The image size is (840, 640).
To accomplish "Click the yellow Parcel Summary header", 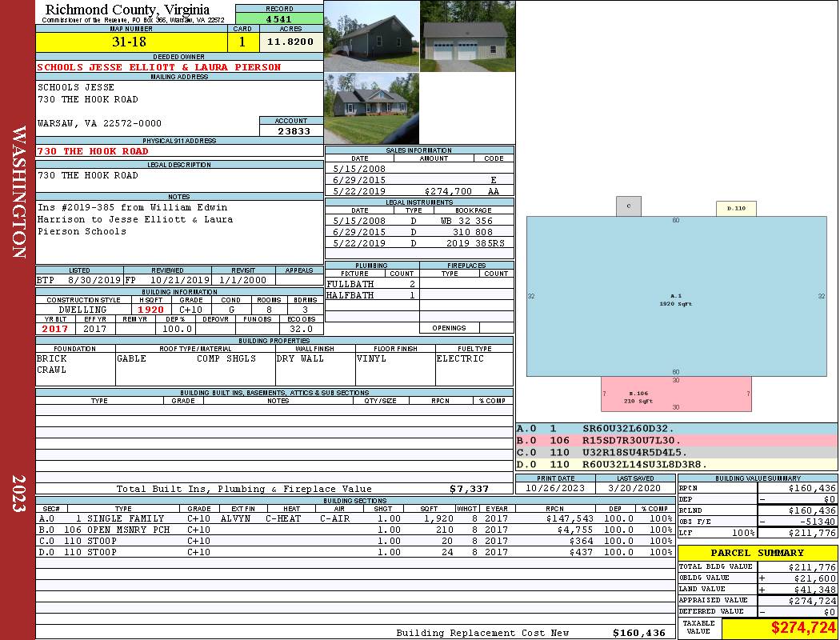I will [x=758, y=553].
